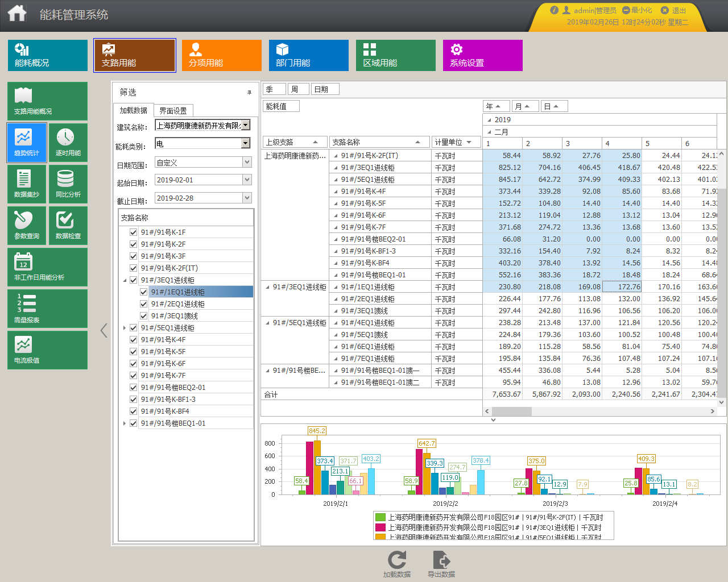Click the 最小化 minimize link
The image size is (728, 582).
click(x=637, y=10)
